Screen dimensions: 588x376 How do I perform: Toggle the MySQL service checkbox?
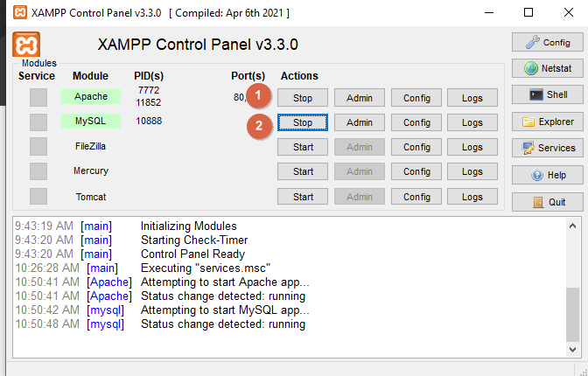coord(38,122)
